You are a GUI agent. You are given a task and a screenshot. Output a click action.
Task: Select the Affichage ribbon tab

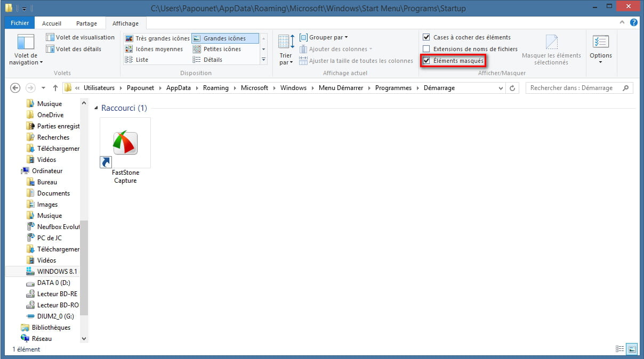(x=125, y=23)
